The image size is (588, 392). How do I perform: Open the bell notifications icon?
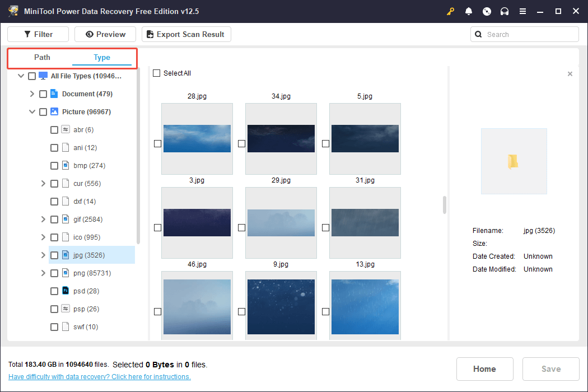click(469, 11)
